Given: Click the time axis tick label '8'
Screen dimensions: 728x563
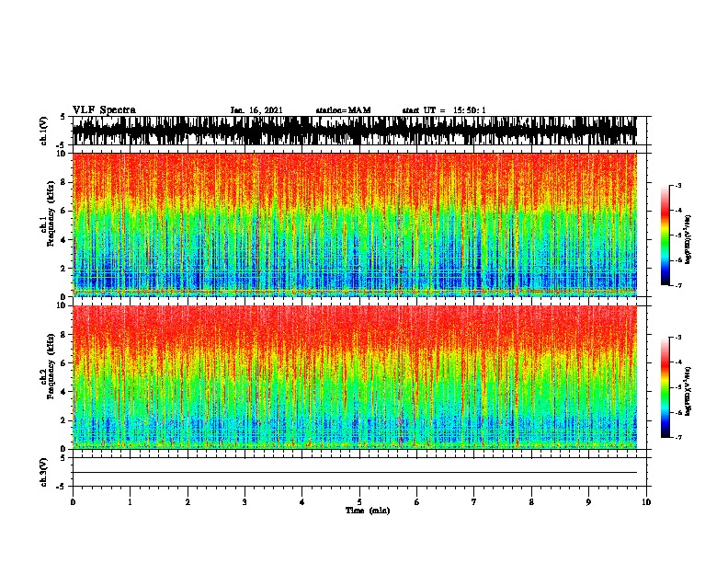Looking at the screenshot, I should (531, 502).
